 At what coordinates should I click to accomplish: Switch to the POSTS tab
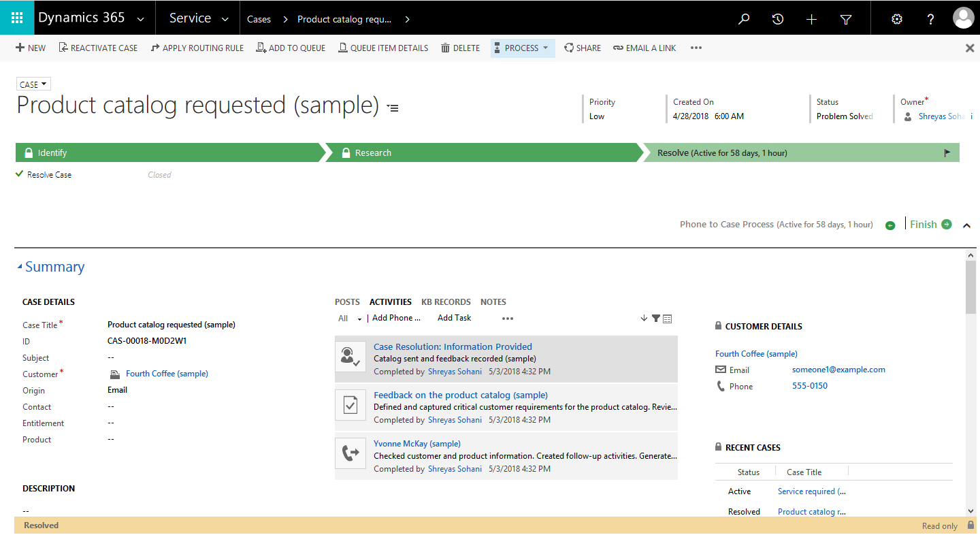pos(347,302)
